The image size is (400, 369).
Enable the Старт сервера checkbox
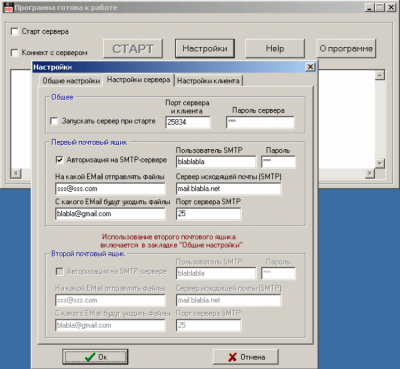(15, 32)
